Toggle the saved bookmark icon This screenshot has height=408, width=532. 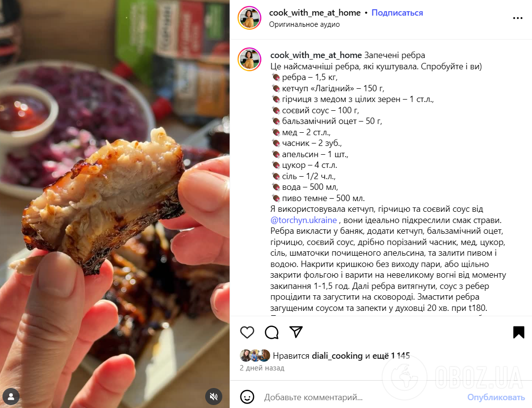point(518,332)
